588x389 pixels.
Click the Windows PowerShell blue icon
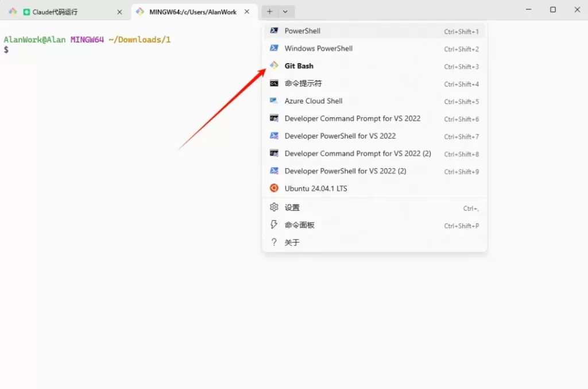274,48
